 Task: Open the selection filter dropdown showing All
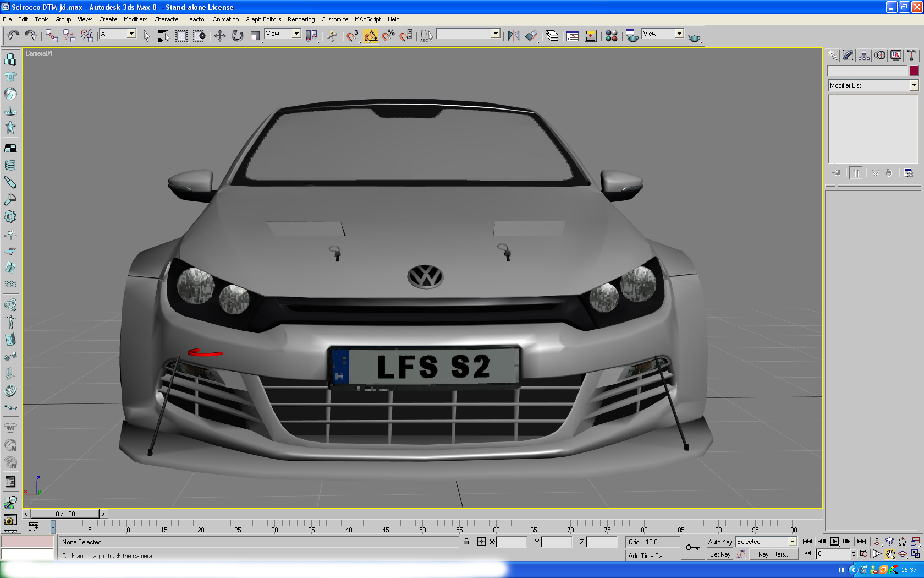point(118,34)
